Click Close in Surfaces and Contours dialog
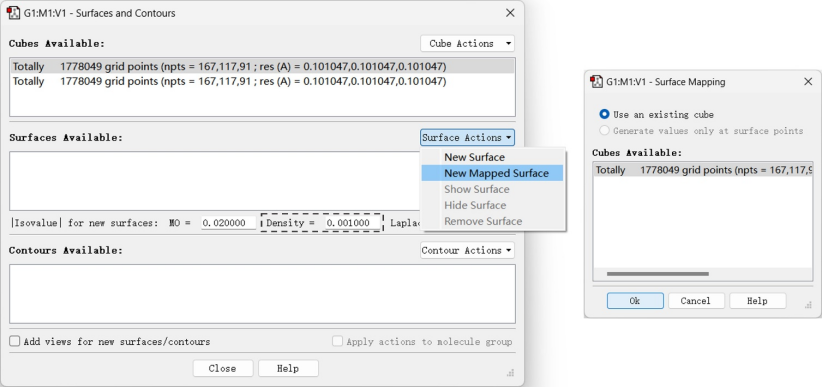Viewport: 822px width, 388px height. (x=223, y=369)
